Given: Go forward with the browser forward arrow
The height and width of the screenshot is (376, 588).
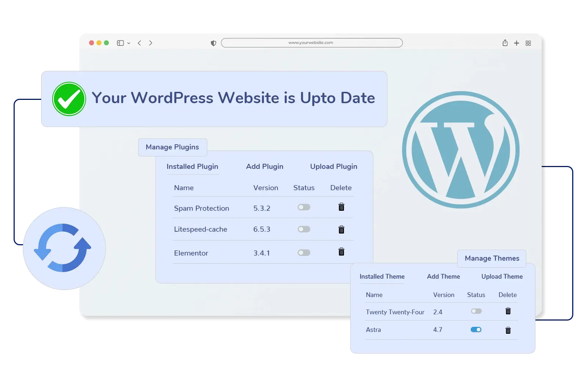Looking at the screenshot, I should 151,43.
